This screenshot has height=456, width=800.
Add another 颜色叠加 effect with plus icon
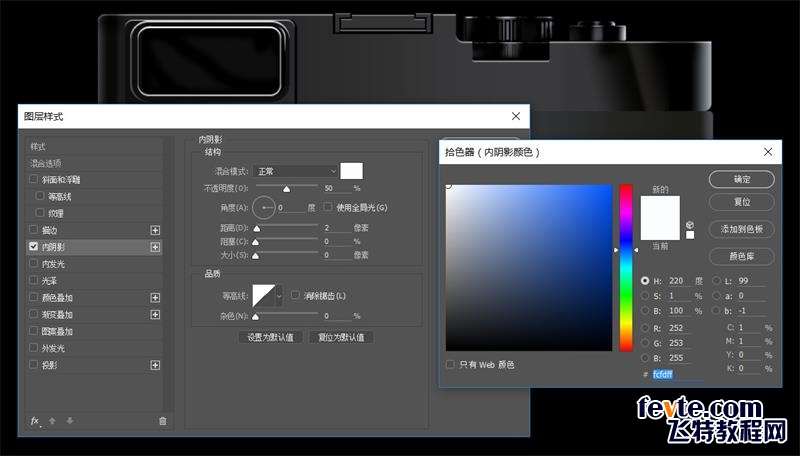pos(155,298)
